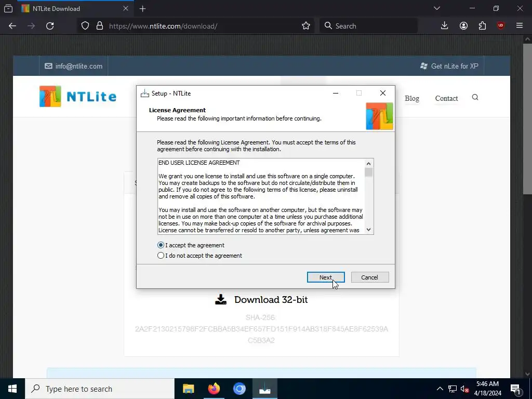The width and height of the screenshot is (532, 399).
Task: Click the license agreement scrollbar thumb
Action: 368,172
